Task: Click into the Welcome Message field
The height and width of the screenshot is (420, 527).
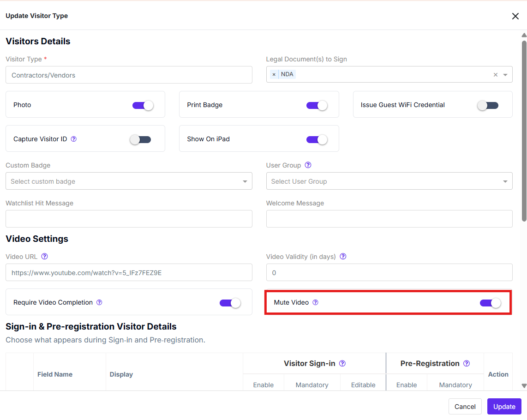Action: (389, 219)
